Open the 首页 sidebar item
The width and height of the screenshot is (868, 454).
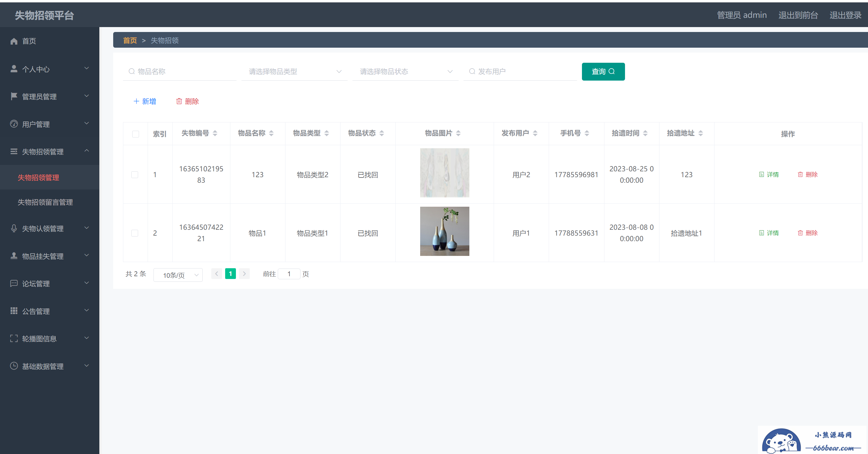50,41
